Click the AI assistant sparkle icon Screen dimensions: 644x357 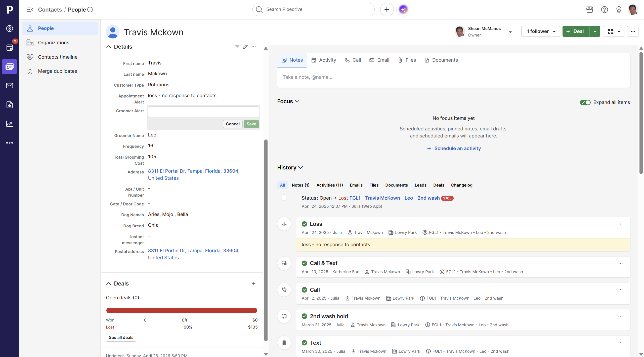[403, 10]
